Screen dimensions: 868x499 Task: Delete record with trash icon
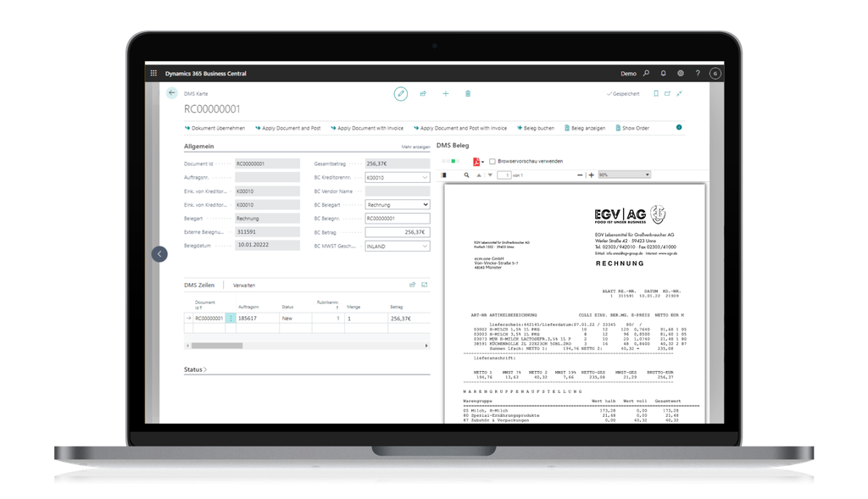coord(468,93)
